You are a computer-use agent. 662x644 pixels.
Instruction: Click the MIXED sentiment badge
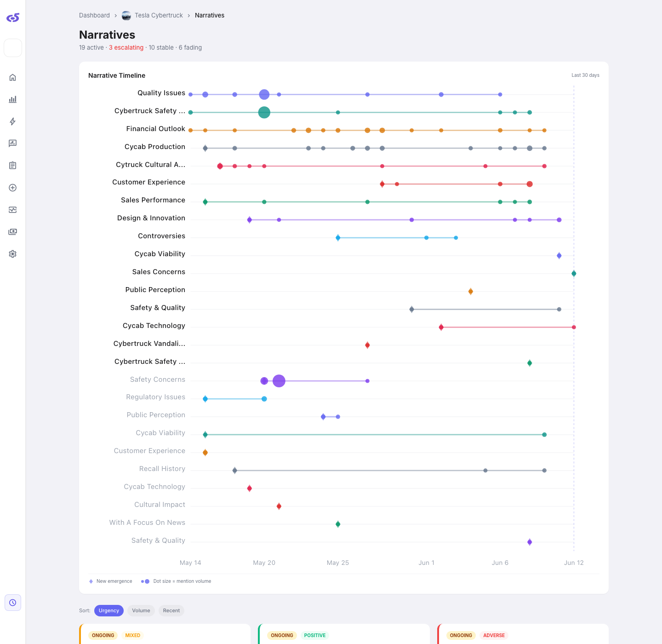(133, 635)
